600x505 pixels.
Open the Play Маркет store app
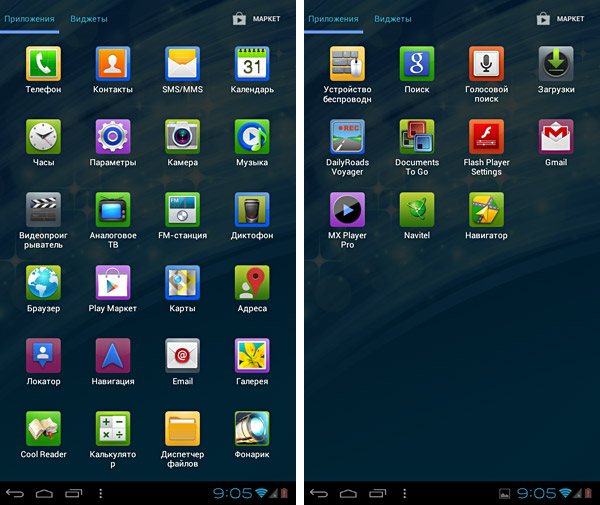113,283
